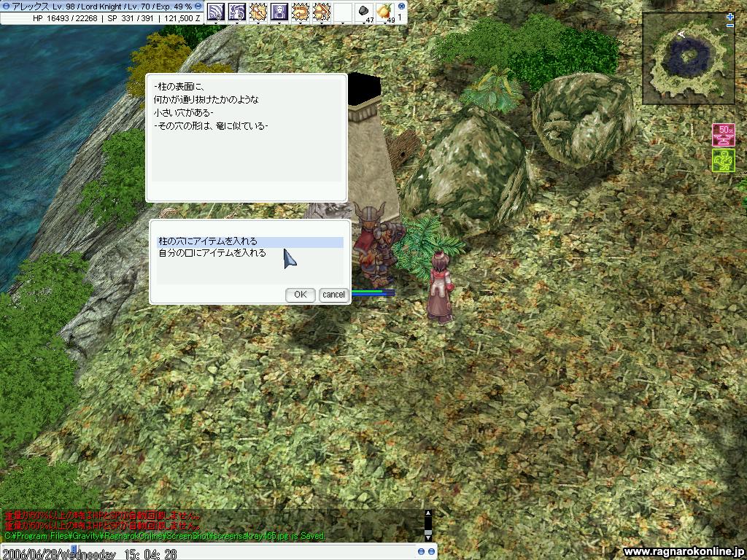Toggle the right round button on status title bar
The height and width of the screenshot is (560, 747).
tap(196, 7)
